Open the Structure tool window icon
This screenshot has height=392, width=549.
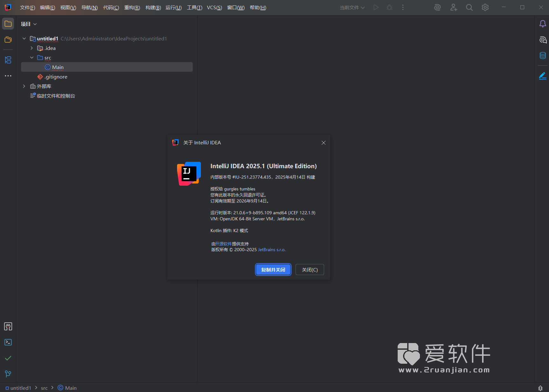(8, 60)
